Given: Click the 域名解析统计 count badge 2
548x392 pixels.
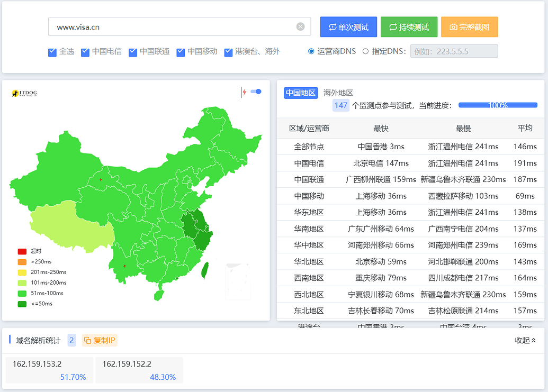Looking at the screenshot, I should (71, 340).
